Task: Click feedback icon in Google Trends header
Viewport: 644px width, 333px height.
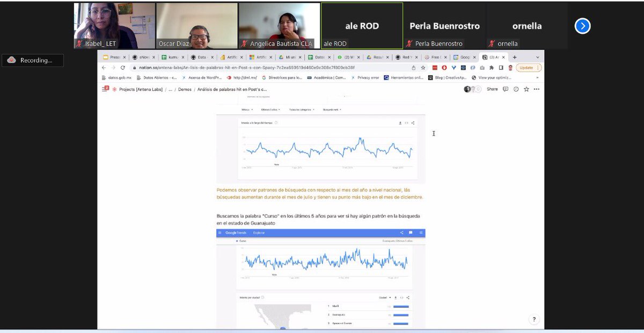Action: click(x=411, y=233)
